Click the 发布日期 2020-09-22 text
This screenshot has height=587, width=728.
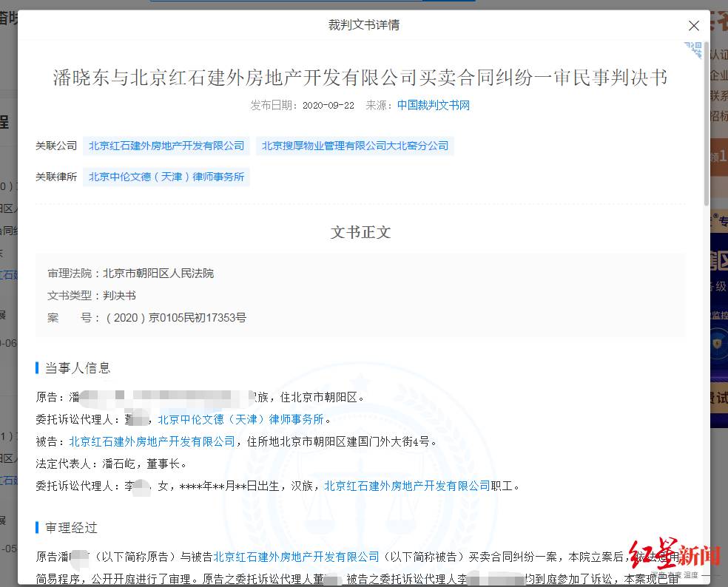[303, 105]
